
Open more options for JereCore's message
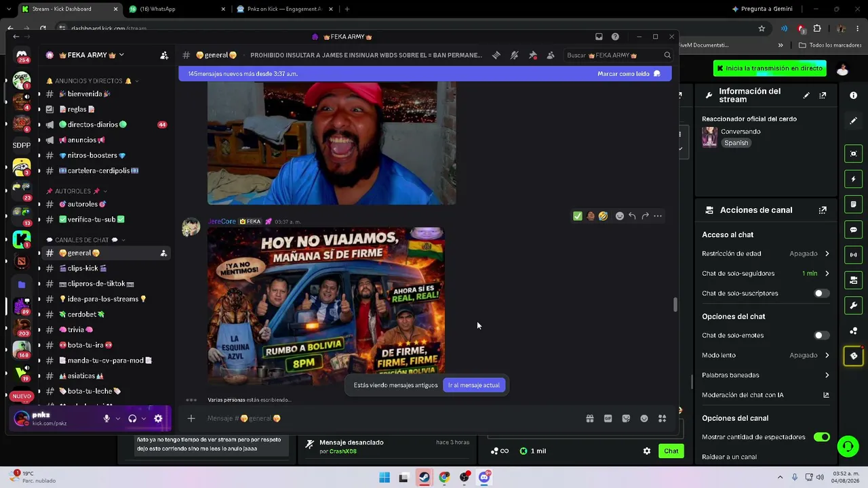tap(658, 216)
